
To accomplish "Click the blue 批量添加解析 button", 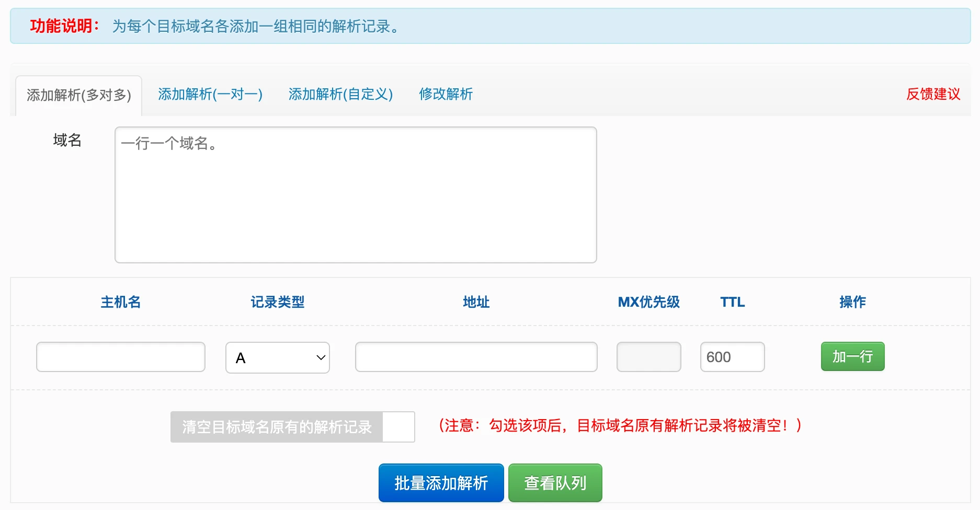I will (441, 483).
